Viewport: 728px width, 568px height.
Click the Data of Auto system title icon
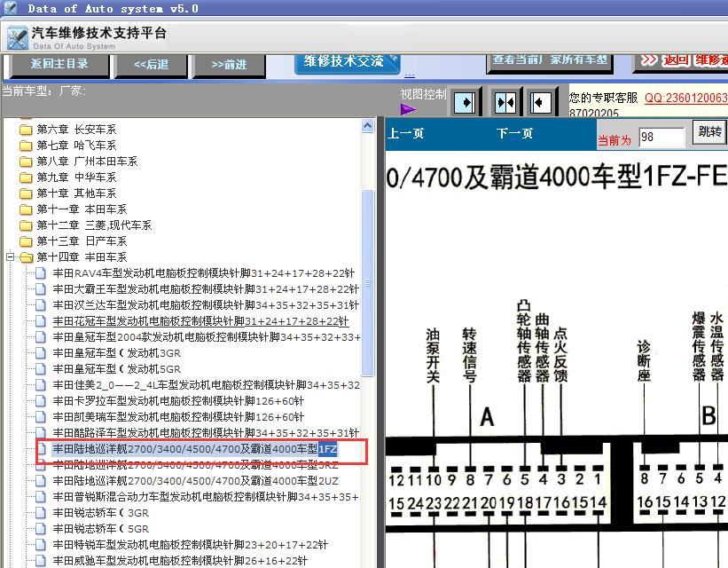pyautogui.click(x=11, y=8)
